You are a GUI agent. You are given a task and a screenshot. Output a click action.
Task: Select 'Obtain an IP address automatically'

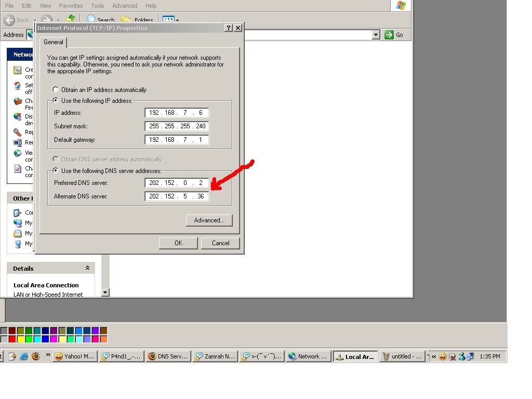point(56,89)
